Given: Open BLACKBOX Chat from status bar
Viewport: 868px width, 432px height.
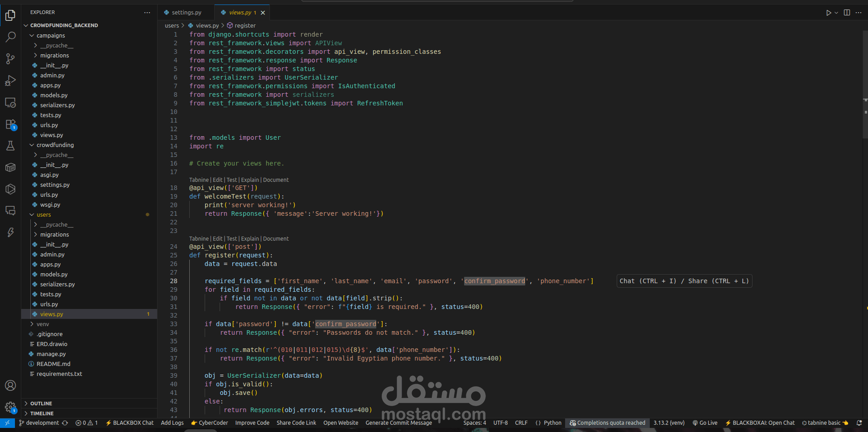Looking at the screenshot, I should coord(129,423).
